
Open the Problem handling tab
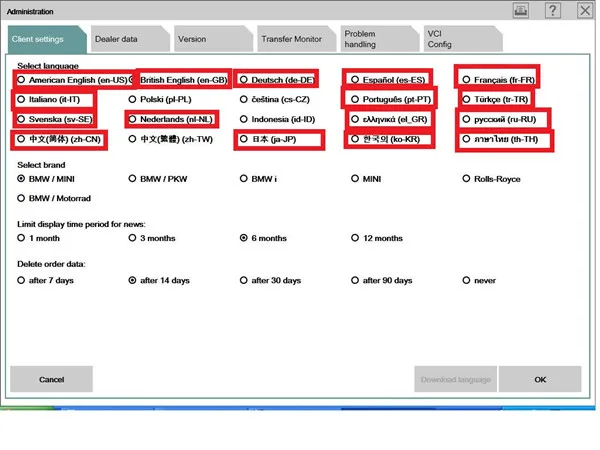pyautogui.click(x=380, y=39)
